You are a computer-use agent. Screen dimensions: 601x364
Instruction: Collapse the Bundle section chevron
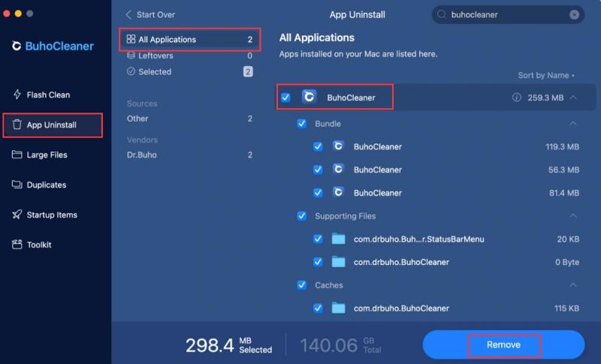point(573,123)
